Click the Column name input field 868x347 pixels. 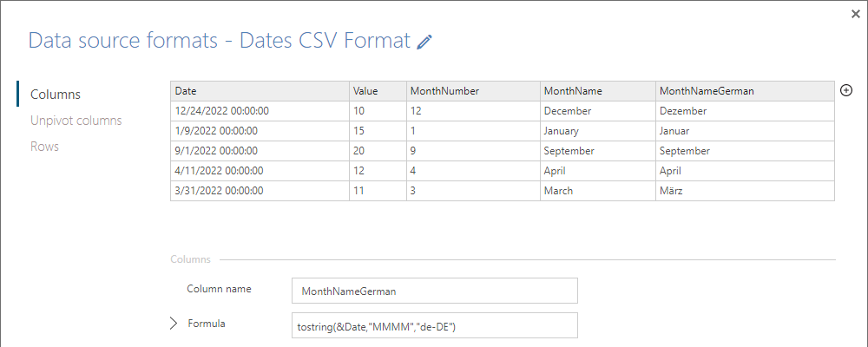click(x=435, y=291)
